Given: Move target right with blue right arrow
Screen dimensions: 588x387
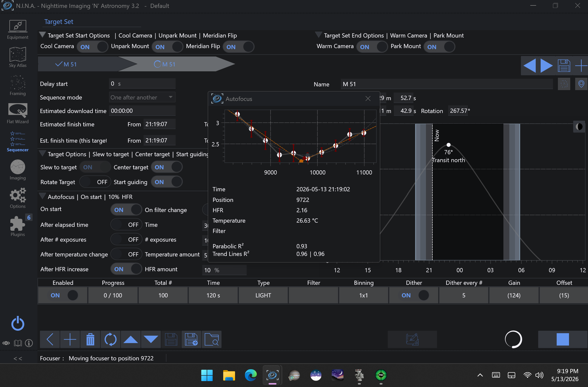Looking at the screenshot, I should 547,66.
